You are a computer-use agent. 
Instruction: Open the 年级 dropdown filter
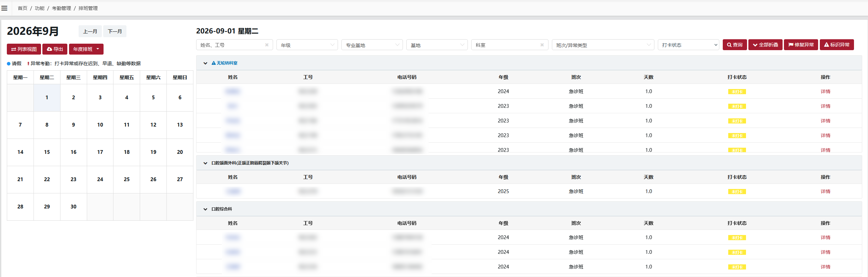(x=307, y=45)
